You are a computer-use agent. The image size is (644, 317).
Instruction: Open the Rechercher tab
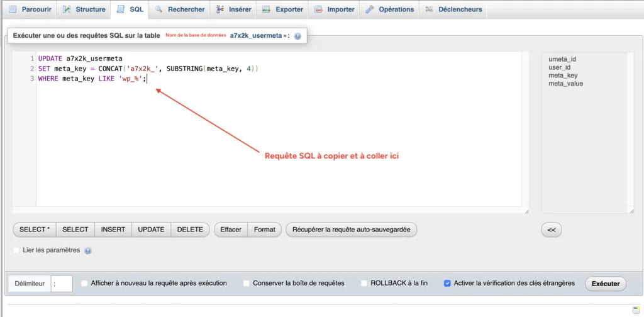pos(179,9)
